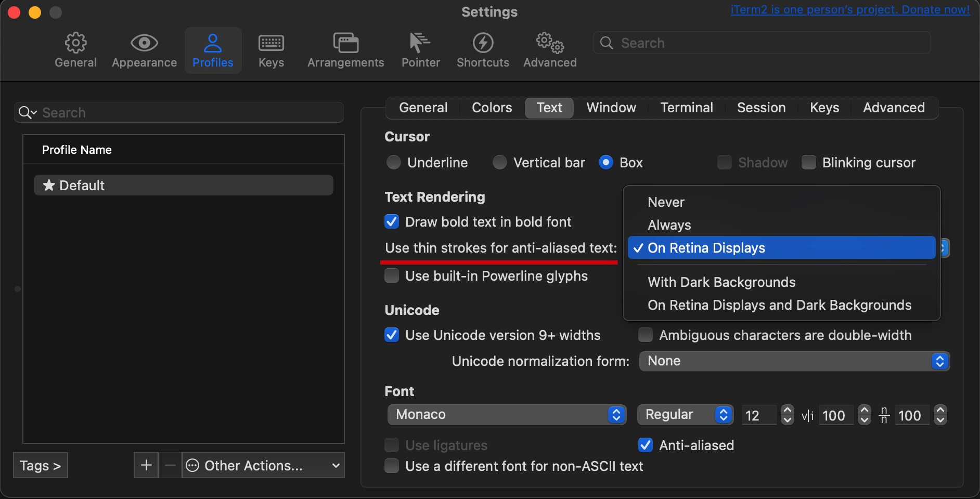
Task: Uncheck the Anti-aliased checkbox
Action: pyautogui.click(x=646, y=445)
